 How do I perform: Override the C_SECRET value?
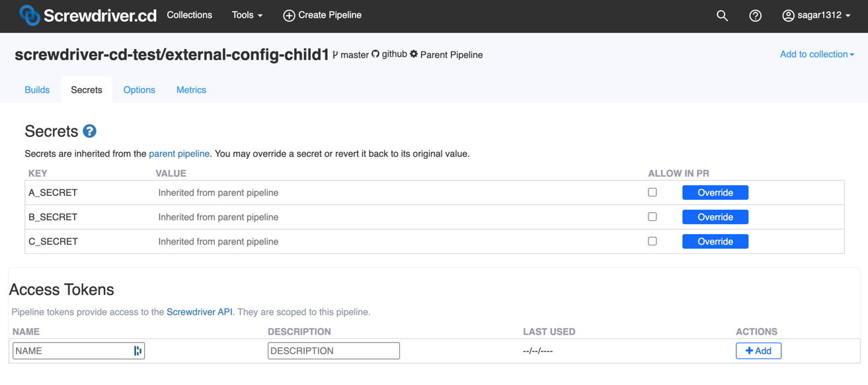click(715, 241)
